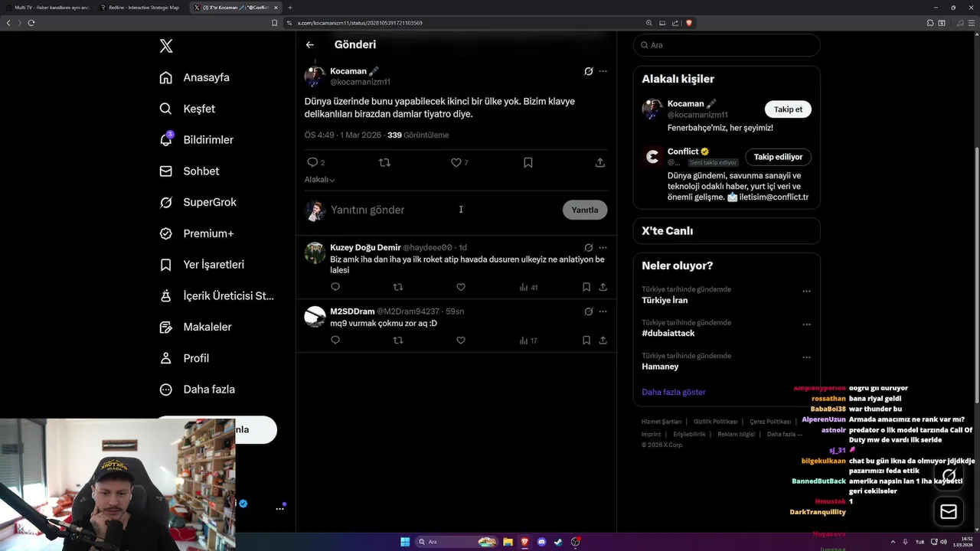This screenshot has width=980, height=551.
Task: Like Kuzey Doğu Demir's comment
Action: (461, 287)
